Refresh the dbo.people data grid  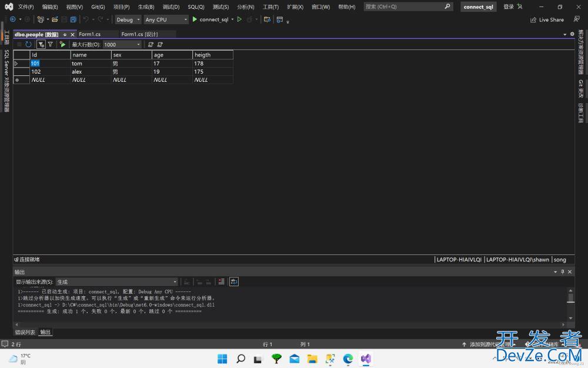tap(28, 44)
